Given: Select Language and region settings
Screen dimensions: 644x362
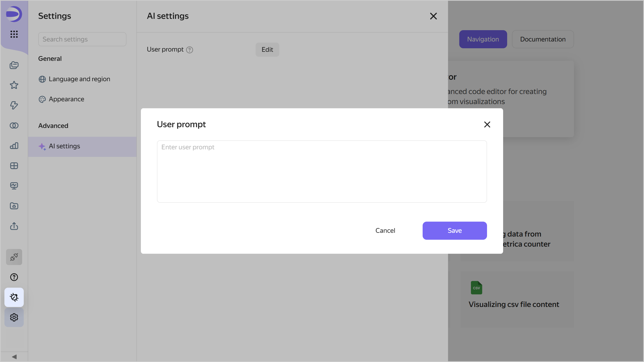Looking at the screenshot, I should tap(79, 79).
